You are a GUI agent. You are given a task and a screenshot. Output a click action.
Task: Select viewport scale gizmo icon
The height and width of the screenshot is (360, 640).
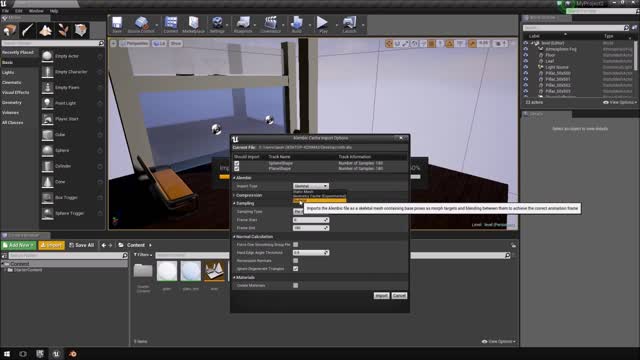click(405, 44)
